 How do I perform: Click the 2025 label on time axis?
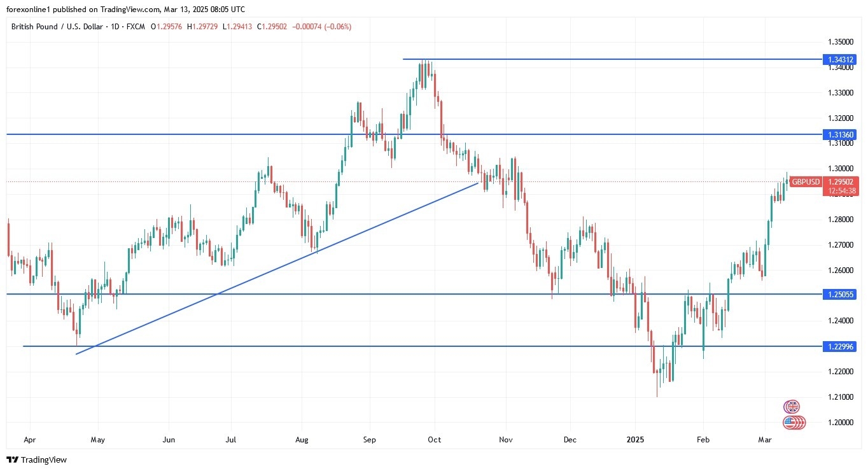(635, 439)
